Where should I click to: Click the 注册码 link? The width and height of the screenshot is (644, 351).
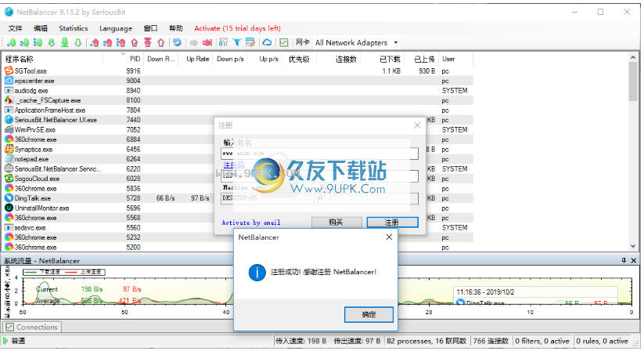click(x=234, y=165)
